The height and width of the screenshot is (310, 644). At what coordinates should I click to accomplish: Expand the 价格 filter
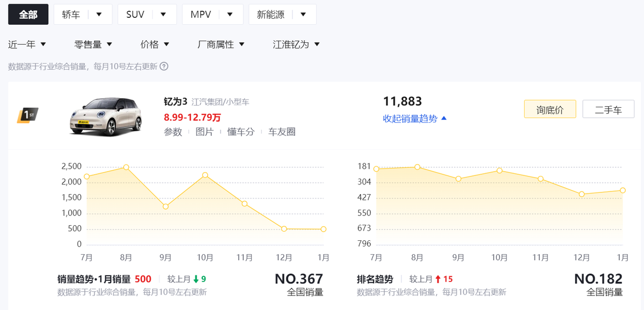click(155, 45)
